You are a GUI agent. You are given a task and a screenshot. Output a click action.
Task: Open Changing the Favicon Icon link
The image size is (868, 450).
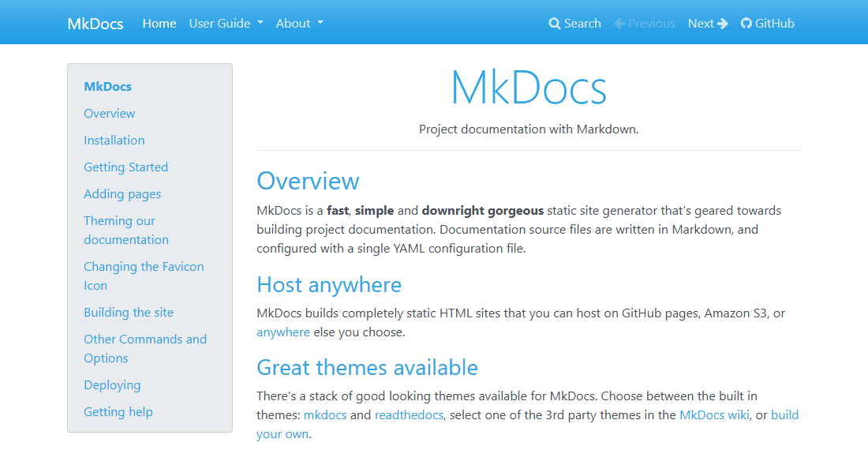pyautogui.click(x=144, y=276)
